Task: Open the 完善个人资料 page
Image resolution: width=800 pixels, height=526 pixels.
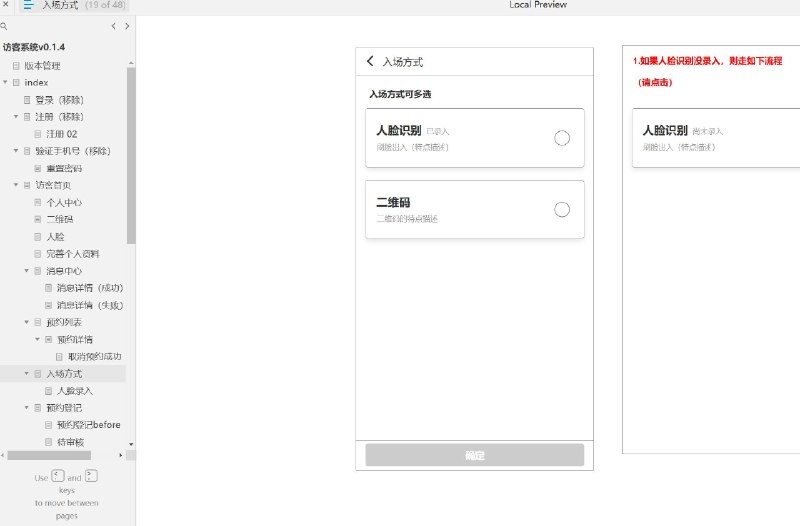Action: pyautogui.click(x=72, y=254)
